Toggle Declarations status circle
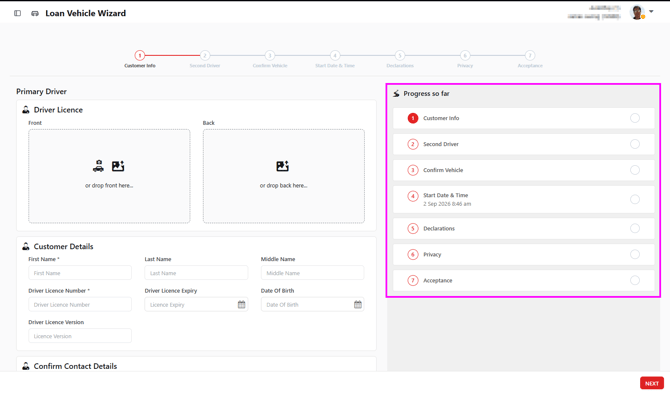This screenshot has height=394, width=670. pos(635,228)
